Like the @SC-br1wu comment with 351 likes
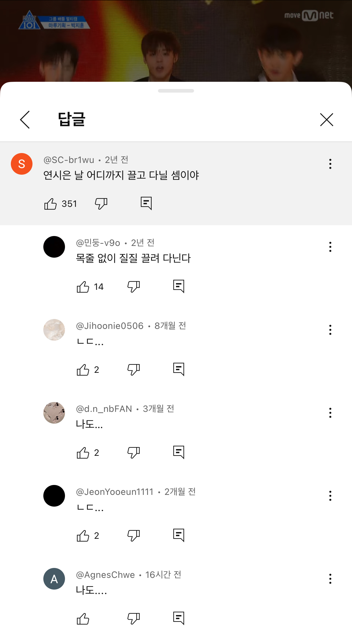Image resolution: width=352 pixels, height=644 pixels. click(51, 204)
